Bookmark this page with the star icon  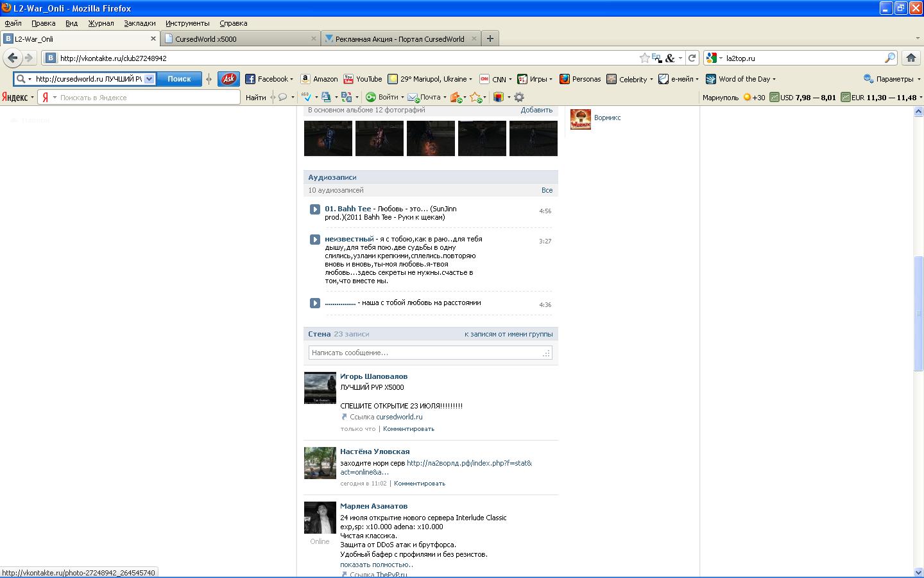point(644,58)
